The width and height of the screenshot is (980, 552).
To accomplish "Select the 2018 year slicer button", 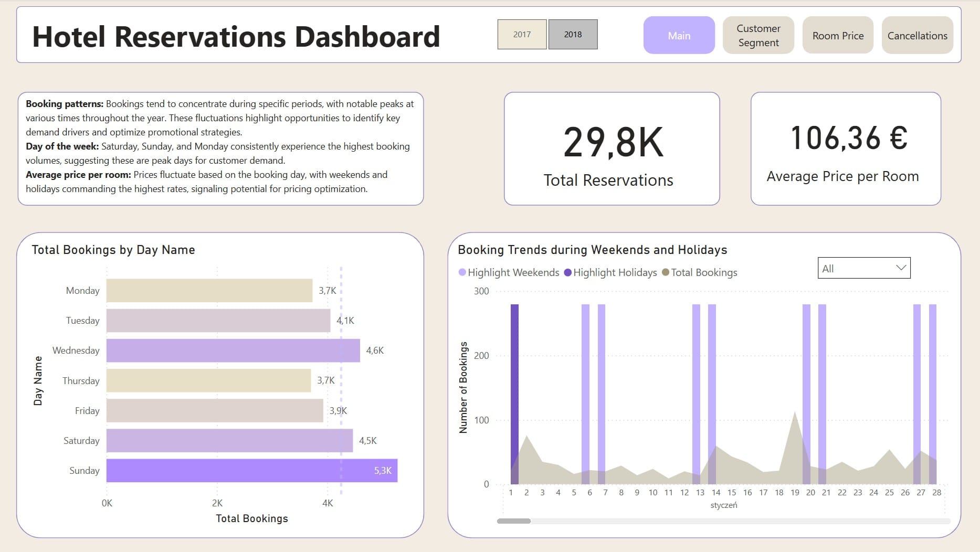I will [573, 35].
